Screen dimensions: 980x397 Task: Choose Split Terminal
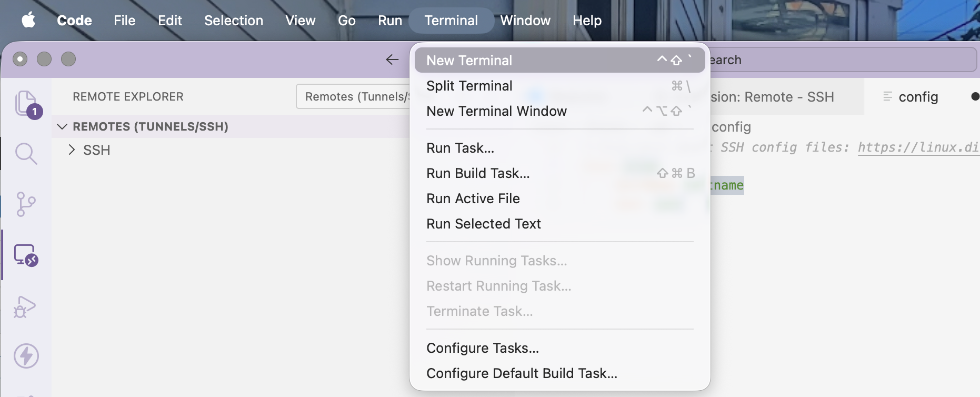(x=560, y=86)
